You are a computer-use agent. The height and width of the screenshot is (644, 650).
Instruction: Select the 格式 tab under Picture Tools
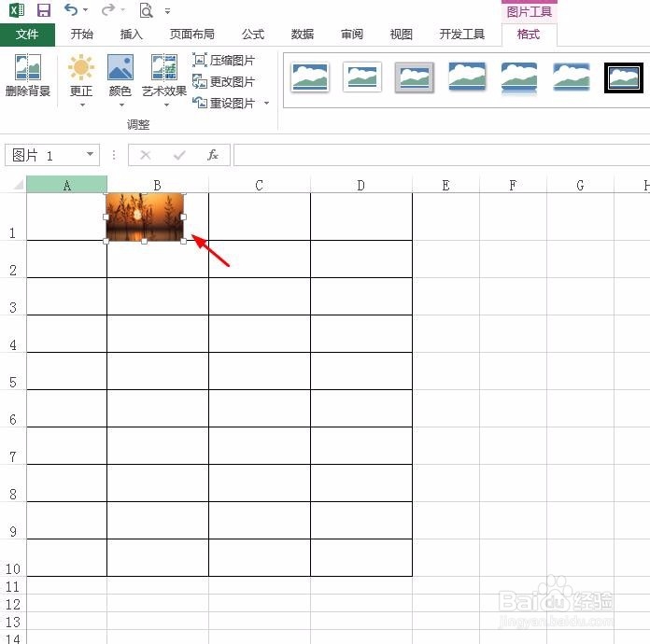pos(529,35)
